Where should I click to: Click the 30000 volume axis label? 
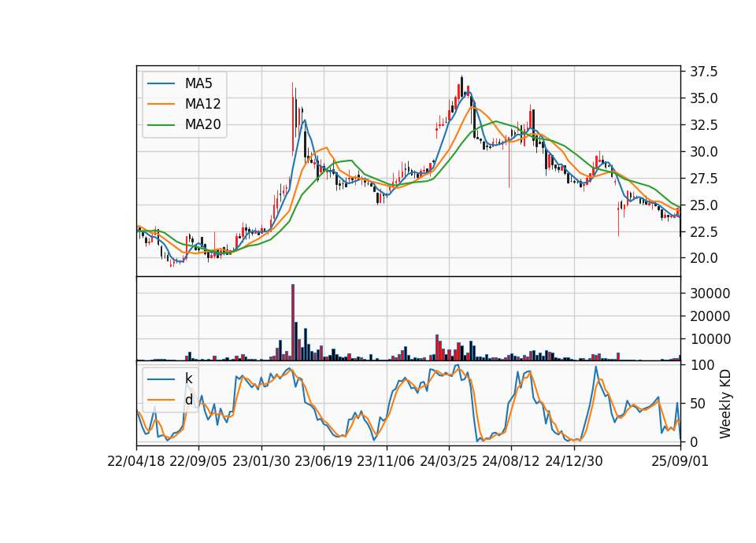pyautogui.click(x=710, y=294)
